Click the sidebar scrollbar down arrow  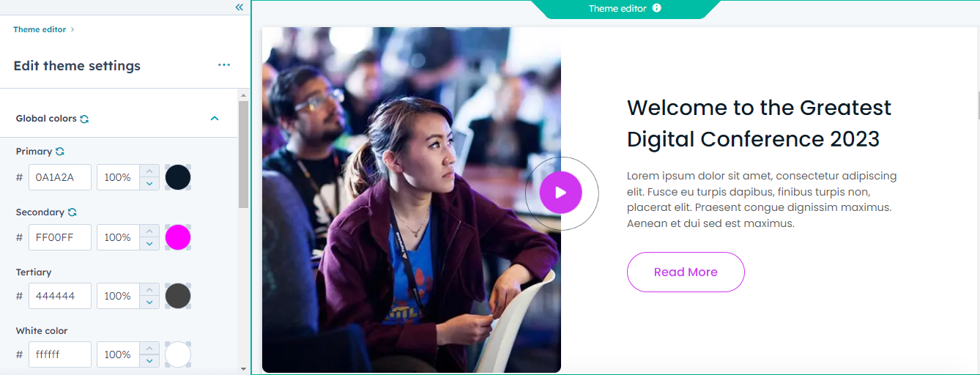coord(243,368)
